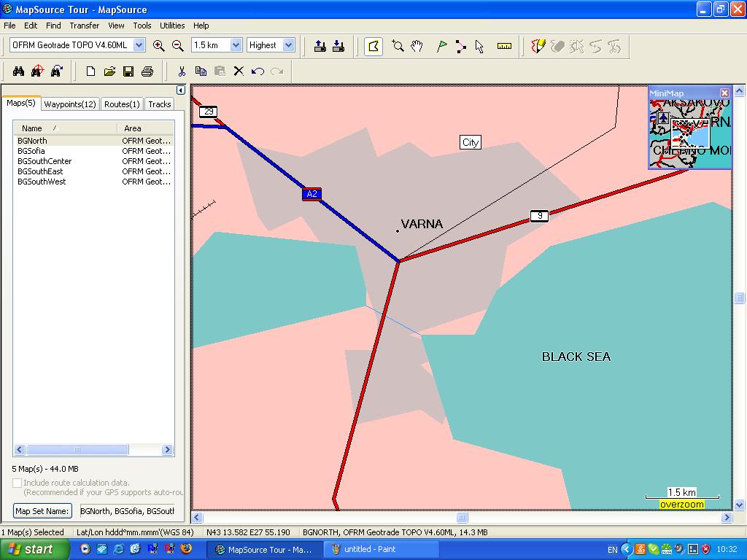747x560 pixels.
Task: Click the Send to Device icon
Action: click(320, 46)
